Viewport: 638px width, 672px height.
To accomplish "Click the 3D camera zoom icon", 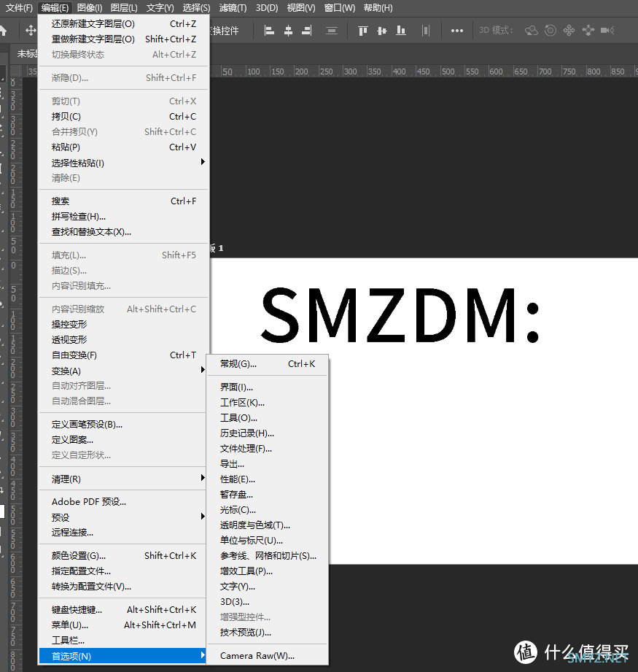I will pyautogui.click(x=607, y=31).
